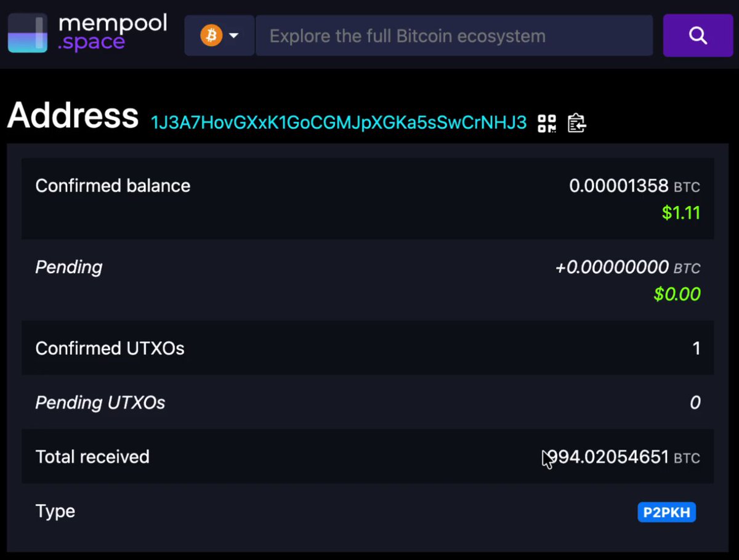739x560 pixels.
Task: Click the purple search magnifier button
Action: [x=698, y=36]
